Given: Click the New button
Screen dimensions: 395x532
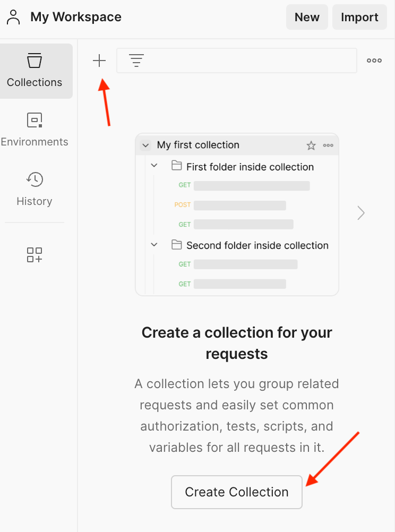Looking at the screenshot, I should 307,17.
